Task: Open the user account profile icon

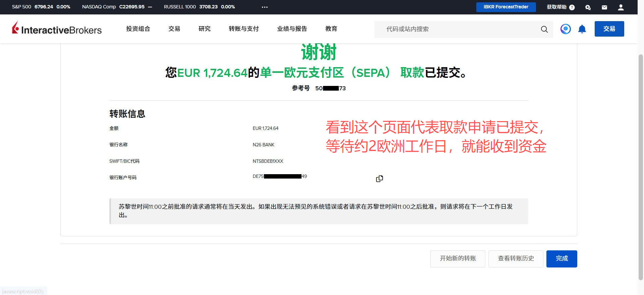Action: tap(621, 7)
